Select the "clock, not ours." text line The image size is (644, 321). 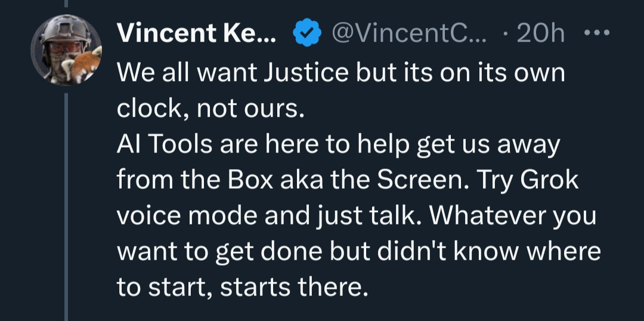210,109
